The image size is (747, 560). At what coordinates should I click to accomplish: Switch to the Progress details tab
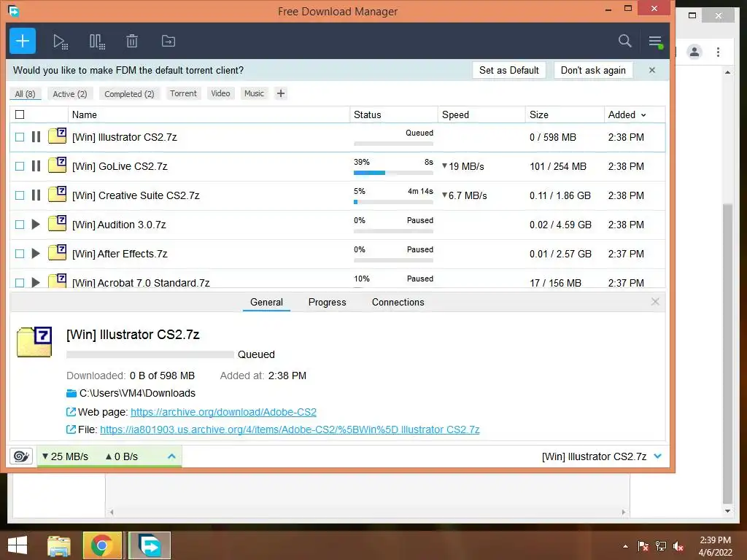pyautogui.click(x=328, y=302)
